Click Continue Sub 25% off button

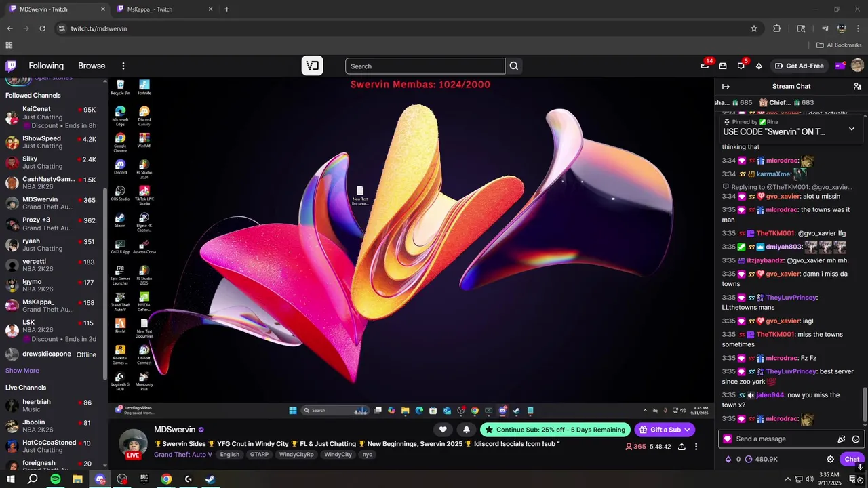(x=555, y=430)
